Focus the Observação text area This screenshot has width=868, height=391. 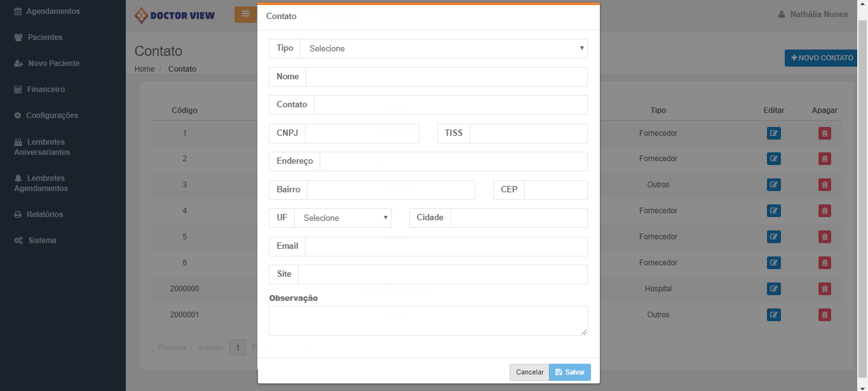pyautogui.click(x=428, y=321)
